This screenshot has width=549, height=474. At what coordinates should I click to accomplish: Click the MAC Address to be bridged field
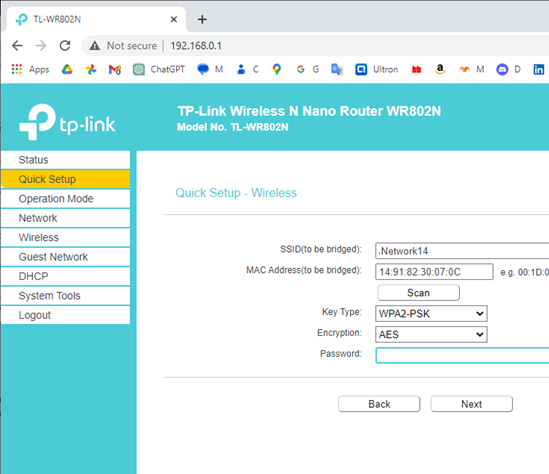pyautogui.click(x=434, y=272)
